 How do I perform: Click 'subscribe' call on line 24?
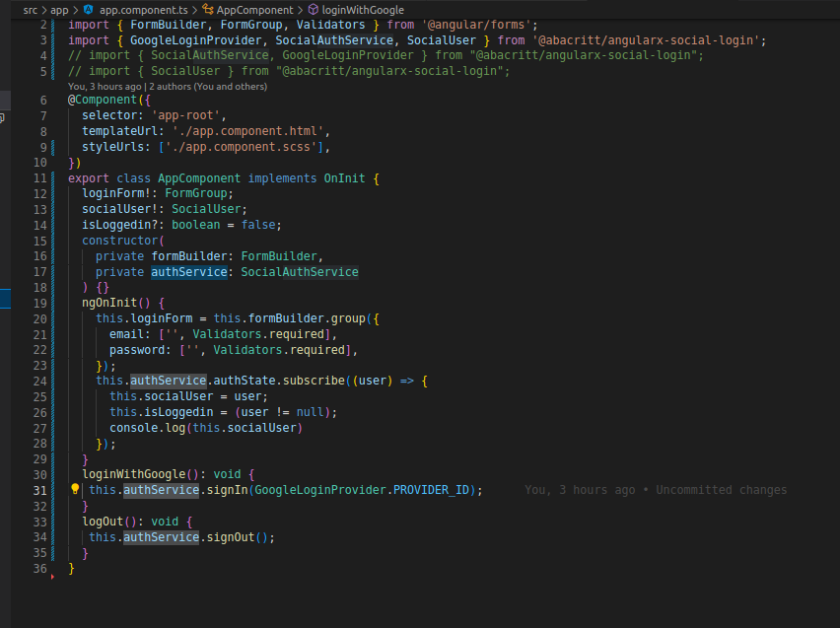[x=314, y=381]
